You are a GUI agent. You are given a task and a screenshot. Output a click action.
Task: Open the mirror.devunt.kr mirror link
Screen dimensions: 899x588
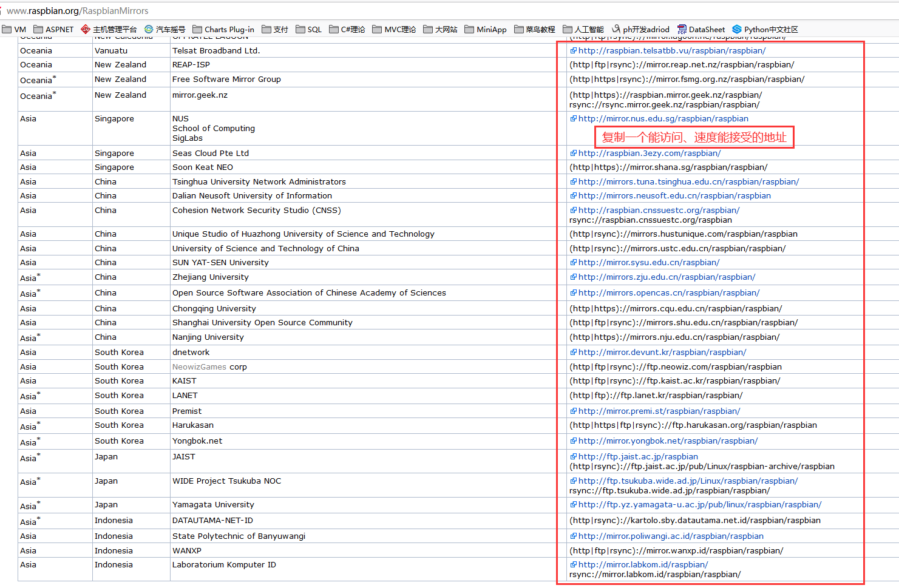coord(662,353)
